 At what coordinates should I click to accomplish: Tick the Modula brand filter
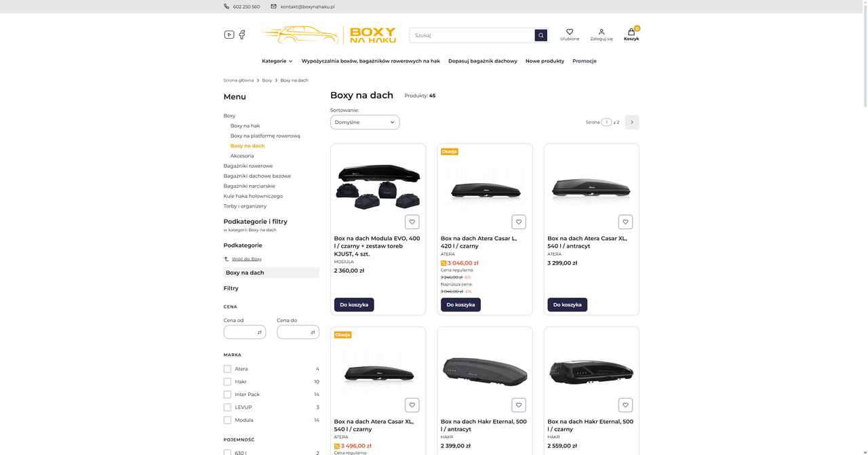pos(227,420)
